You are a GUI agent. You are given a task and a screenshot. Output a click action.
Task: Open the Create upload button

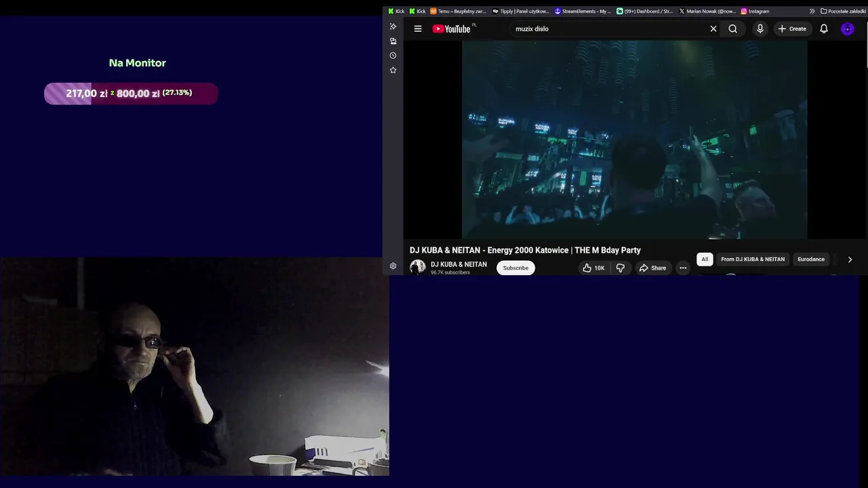point(793,28)
